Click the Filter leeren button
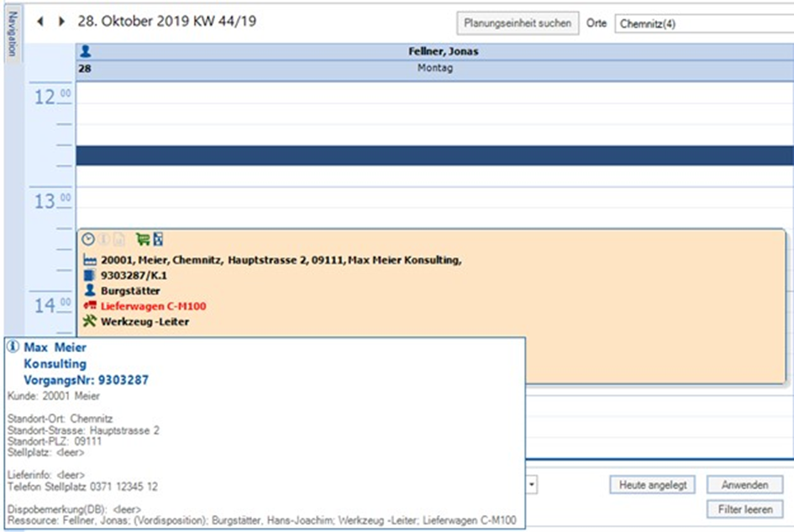 click(744, 509)
